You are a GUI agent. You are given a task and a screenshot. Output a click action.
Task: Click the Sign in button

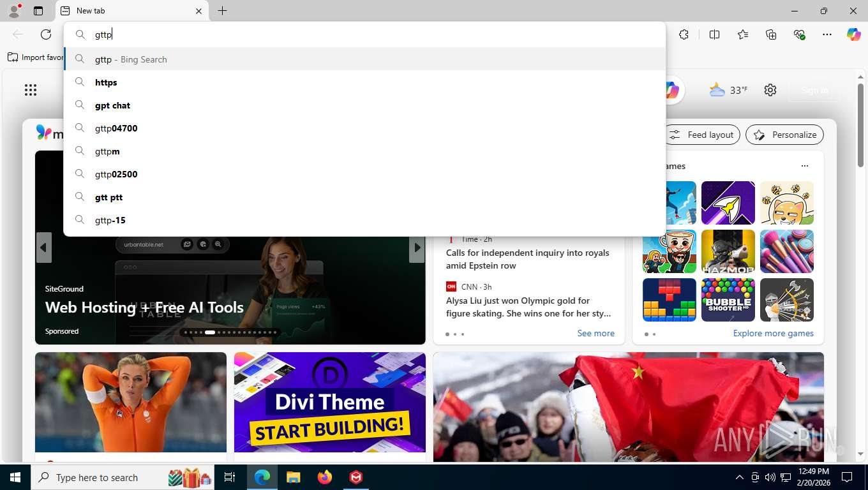coord(814,90)
